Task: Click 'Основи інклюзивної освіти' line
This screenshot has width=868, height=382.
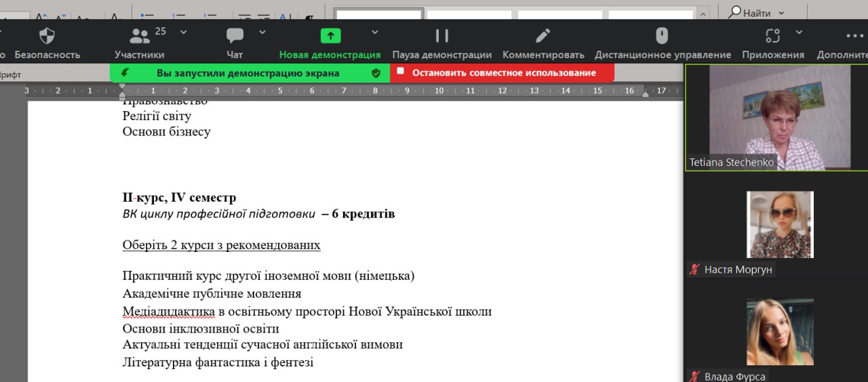Action: point(201,328)
